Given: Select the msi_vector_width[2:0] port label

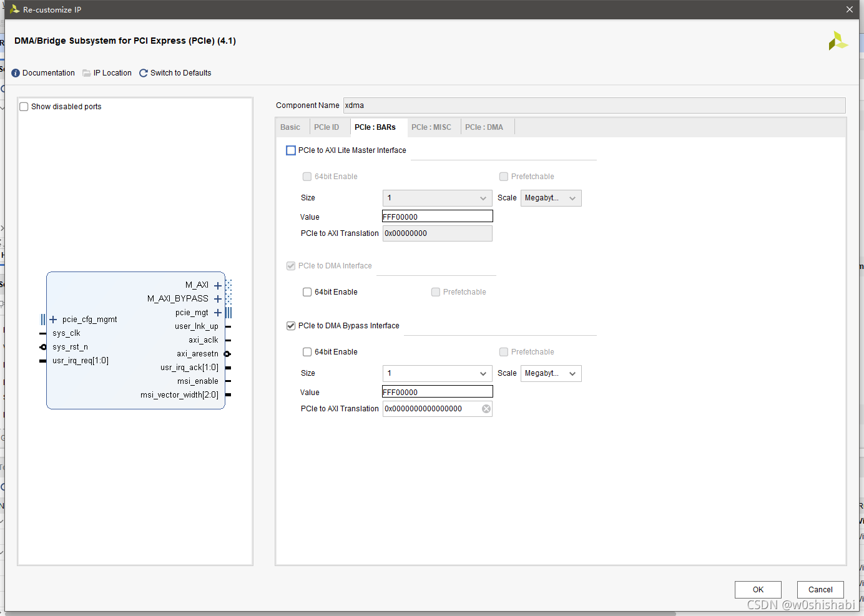Looking at the screenshot, I should point(179,395).
